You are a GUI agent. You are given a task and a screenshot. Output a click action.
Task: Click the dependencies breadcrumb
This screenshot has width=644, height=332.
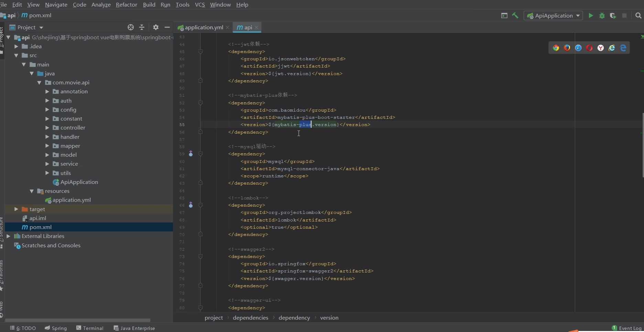[x=250, y=318]
